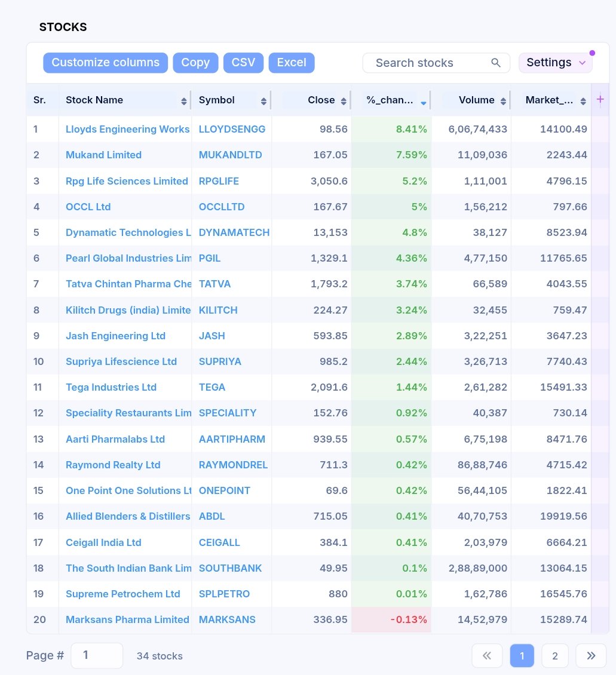Click the MUKANDLTD symbol link
Screen dimensions: 616x675
(x=230, y=155)
